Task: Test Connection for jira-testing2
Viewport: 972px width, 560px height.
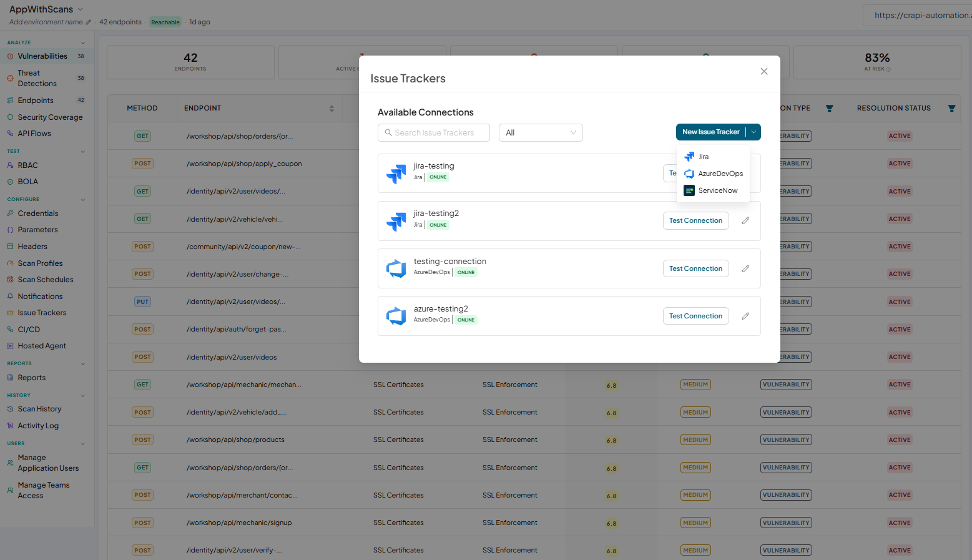Action: tap(695, 220)
